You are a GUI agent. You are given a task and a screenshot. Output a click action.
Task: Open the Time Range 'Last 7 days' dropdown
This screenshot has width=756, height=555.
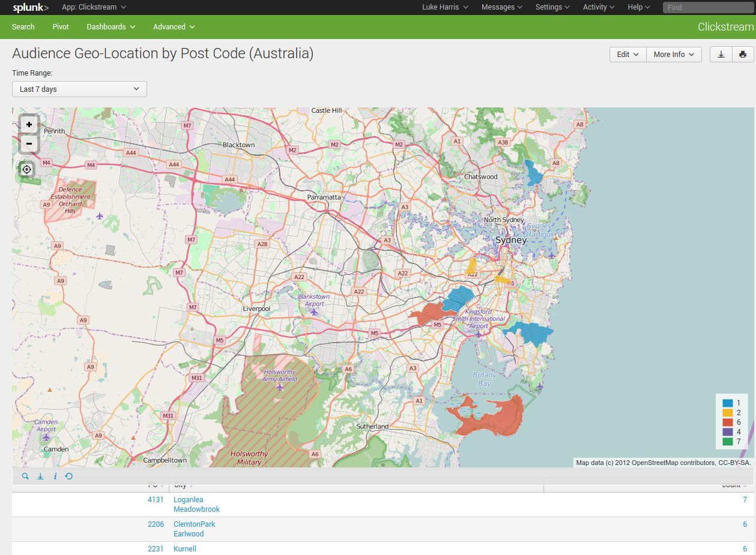click(79, 89)
